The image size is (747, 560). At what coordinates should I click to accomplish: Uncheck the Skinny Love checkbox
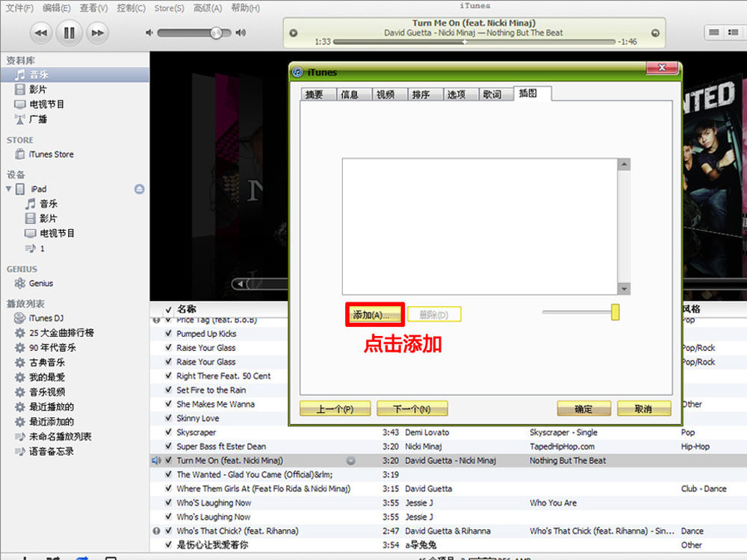[168, 417]
